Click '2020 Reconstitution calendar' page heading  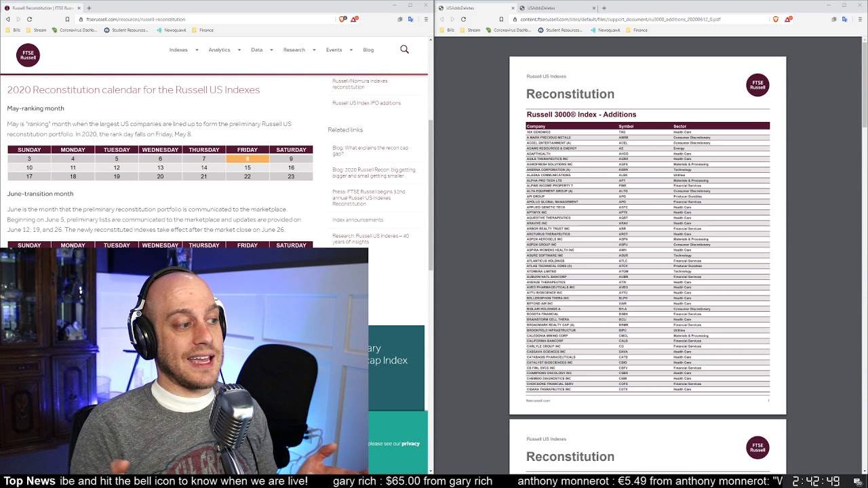pyautogui.click(x=134, y=89)
